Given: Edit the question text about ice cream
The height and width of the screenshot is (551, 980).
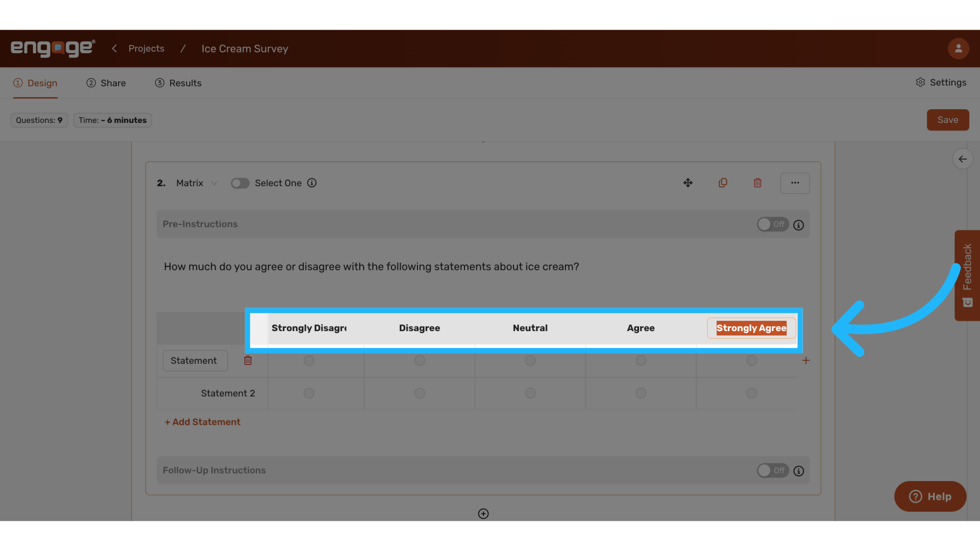Looking at the screenshot, I should tap(372, 267).
